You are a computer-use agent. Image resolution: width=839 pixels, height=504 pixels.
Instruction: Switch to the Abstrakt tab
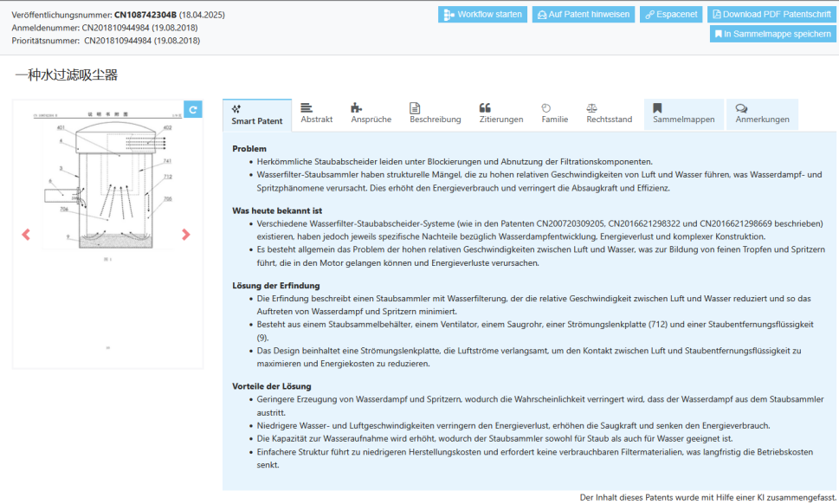point(316,113)
